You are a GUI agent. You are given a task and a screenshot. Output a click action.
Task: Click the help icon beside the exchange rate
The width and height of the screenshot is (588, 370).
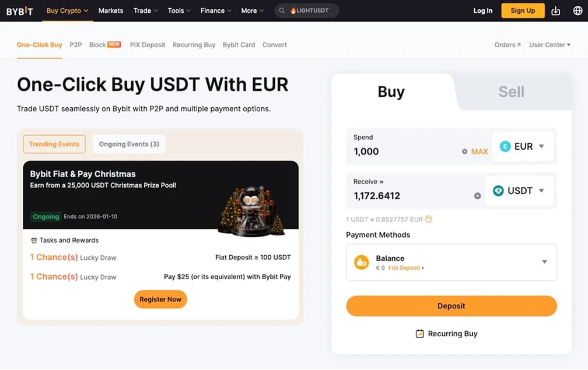click(429, 219)
